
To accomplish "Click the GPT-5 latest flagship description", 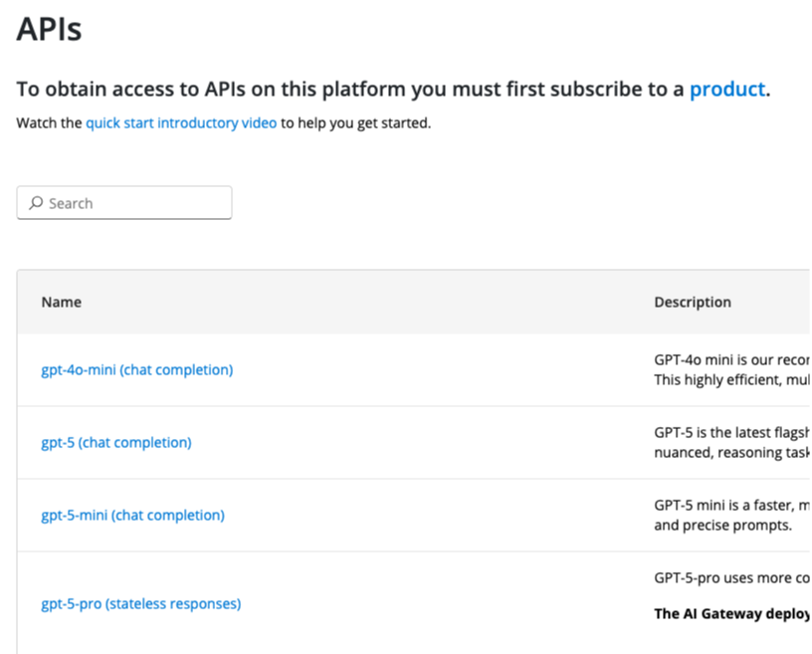I will 731,432.
